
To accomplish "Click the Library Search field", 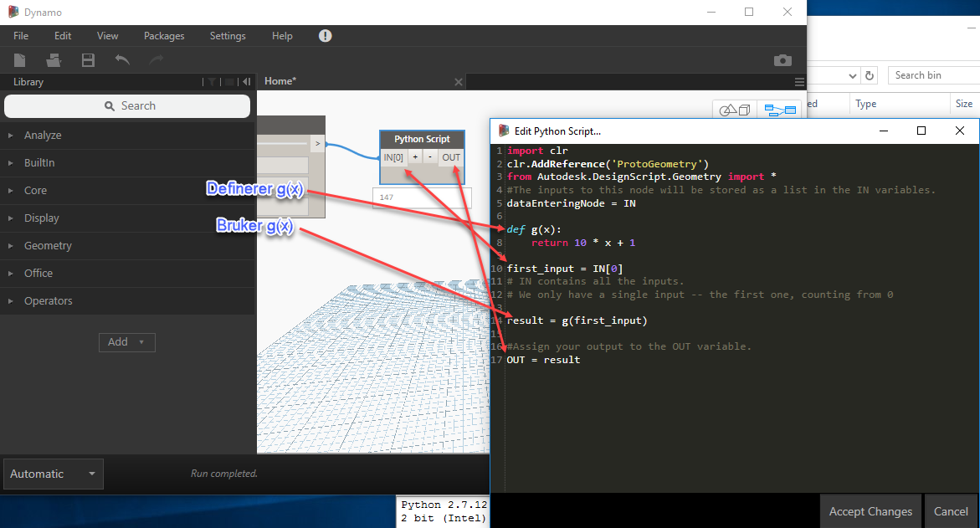I will [x=127, y=106].
